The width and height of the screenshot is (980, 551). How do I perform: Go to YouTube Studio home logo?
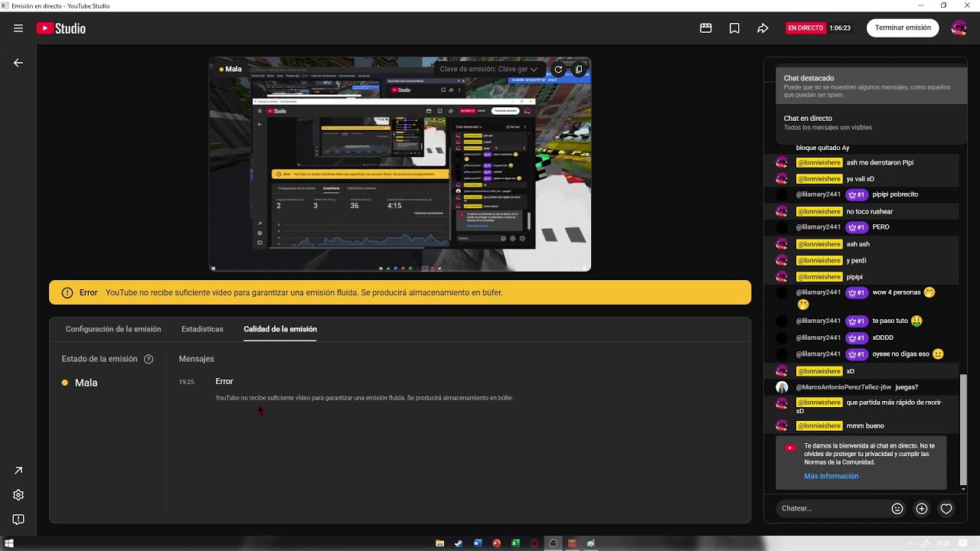click(61, 28)
